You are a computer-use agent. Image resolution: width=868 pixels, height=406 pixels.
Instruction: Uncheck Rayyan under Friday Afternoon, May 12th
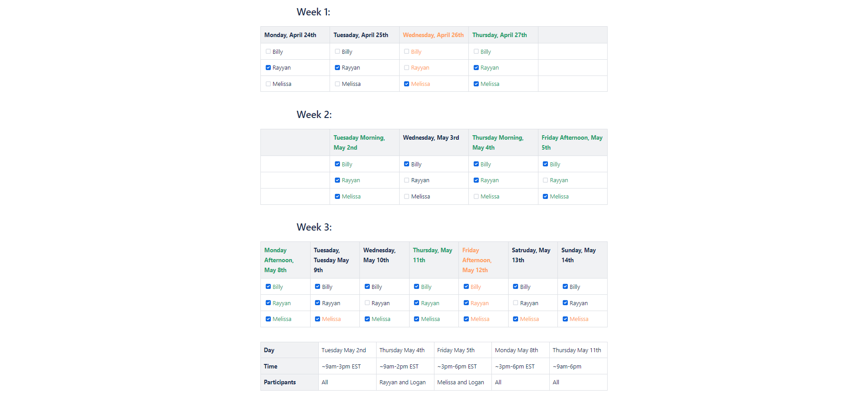pos(466,303)
